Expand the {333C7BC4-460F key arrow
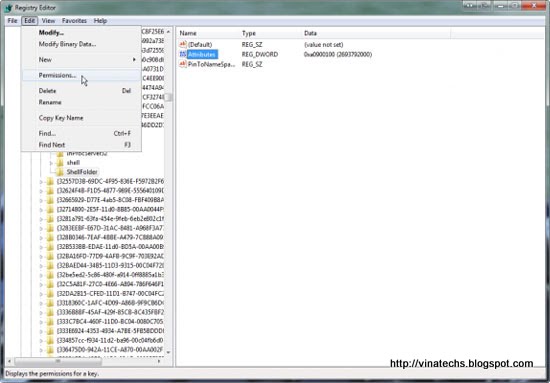This screenshot has height=383, width=550. pos(41,322)
